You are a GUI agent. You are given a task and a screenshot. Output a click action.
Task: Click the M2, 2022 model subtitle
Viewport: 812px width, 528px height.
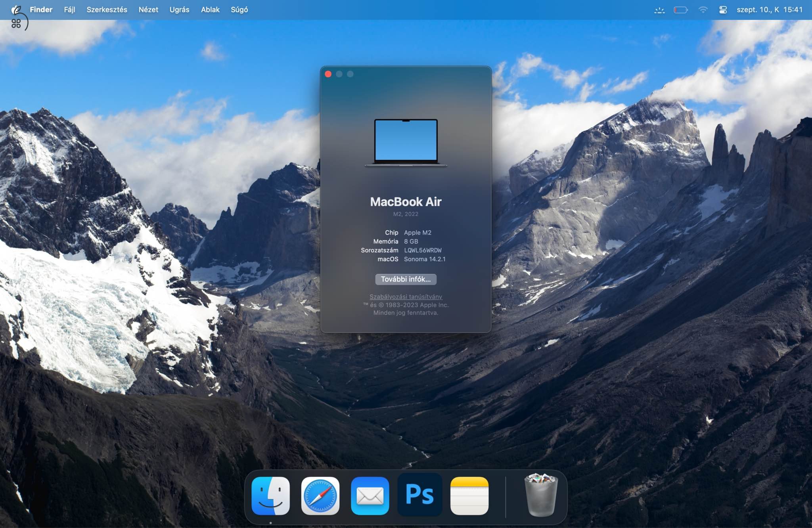[406, 214]
